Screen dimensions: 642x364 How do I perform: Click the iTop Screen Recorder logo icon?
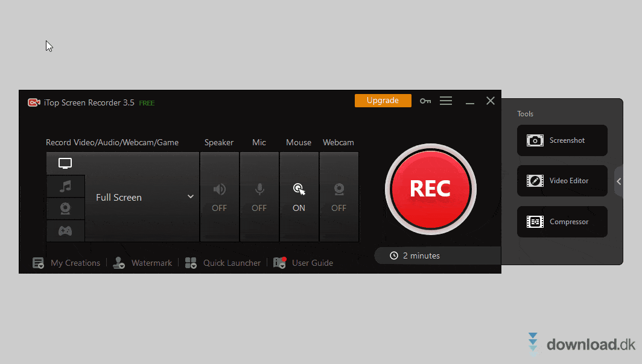34,102
